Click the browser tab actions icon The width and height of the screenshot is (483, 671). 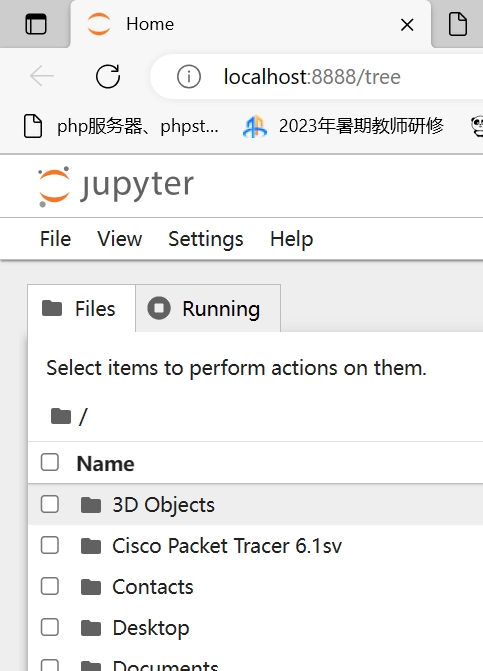36,24
